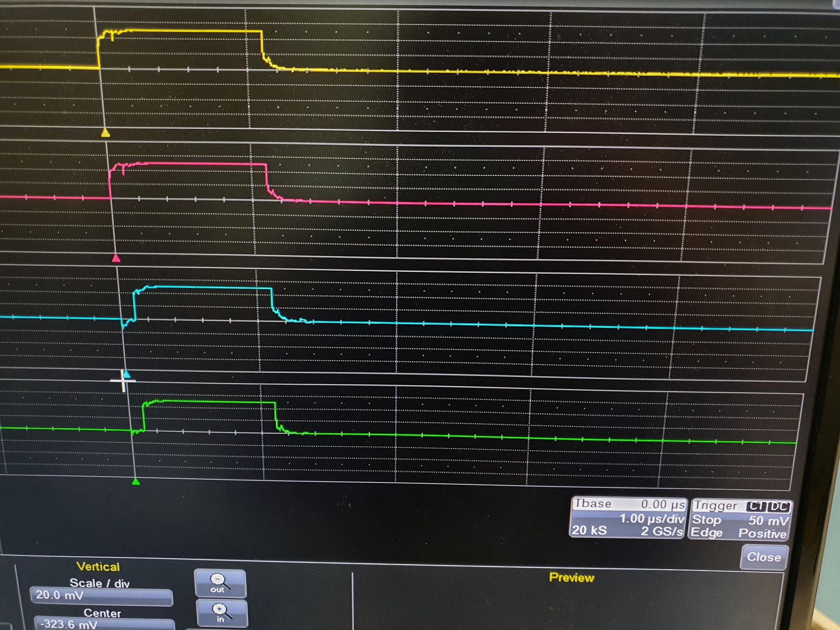Click the 50 mV trigger level value
Image resolution: width=840 pixels, height=630 pixels.
click(768, 521)
